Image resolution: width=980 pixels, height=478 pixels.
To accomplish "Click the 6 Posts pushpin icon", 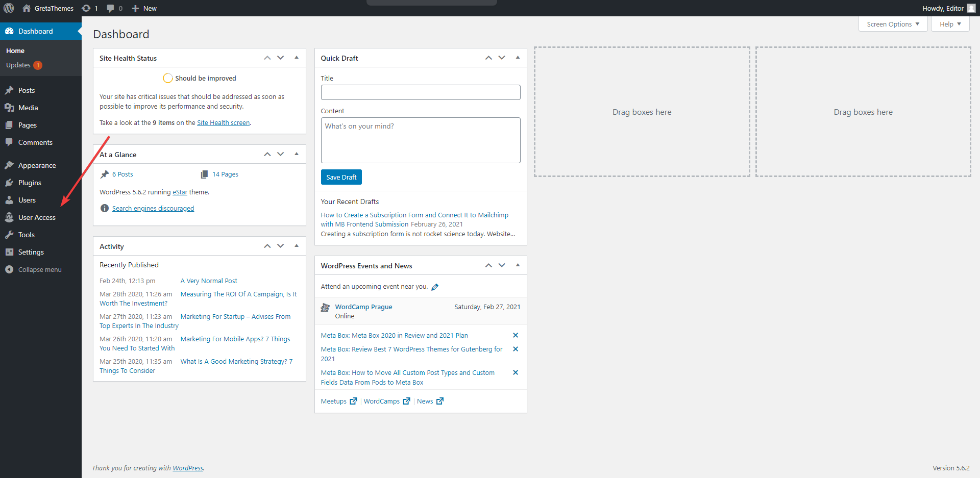I will 105,174.
